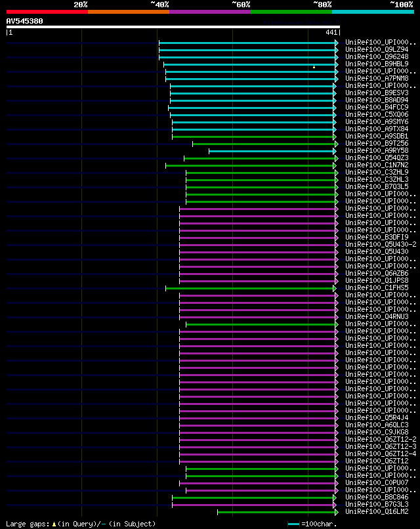The width and height of the screenshot is (420, 529).
Task: Select the UniRef100_Q6AZB6 label
Action: [x=377, y=273]
